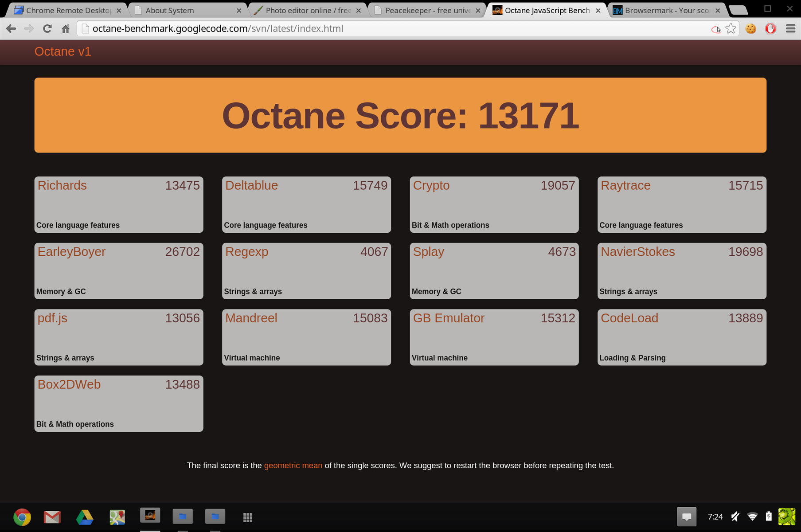Image resolution: width=801 pixels, height=532 pixels.
Task: Open Google Maps from the shelf
Action: point(117,517)
